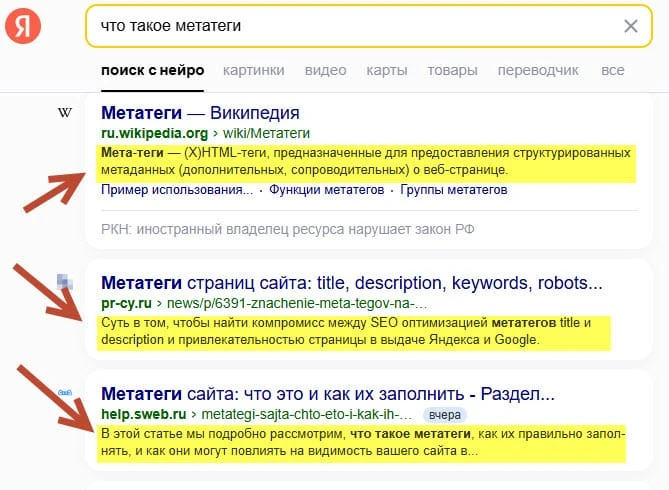This screenshot has height=490, width=669.
Task: Open the 'Группы метатегов' sitelink
Action: pyautogui.click(x=454, y=190)
